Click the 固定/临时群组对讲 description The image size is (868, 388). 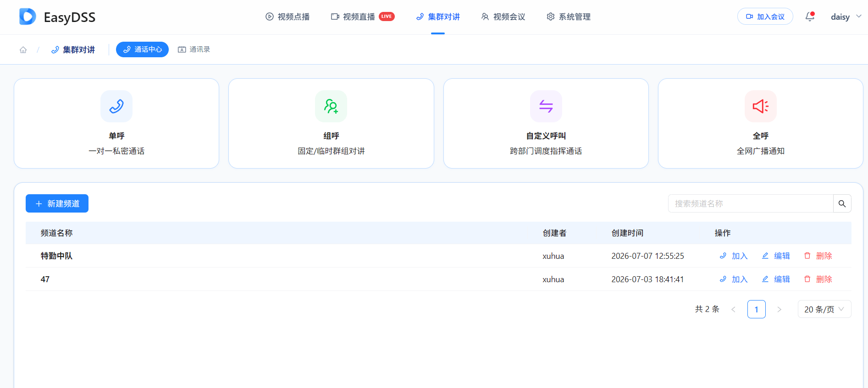click(x=331, y=151)
